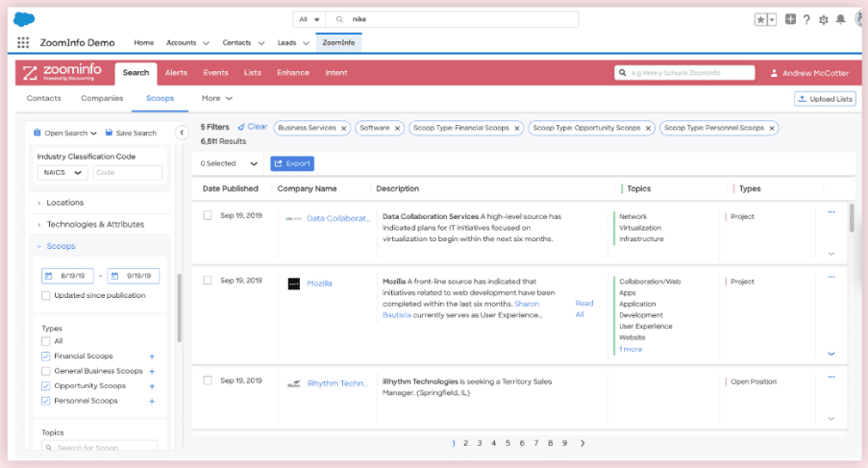Open the Contacts nav dropdown chevron
The width and height of the screenshot is (868, 468).
pos(261,43)
